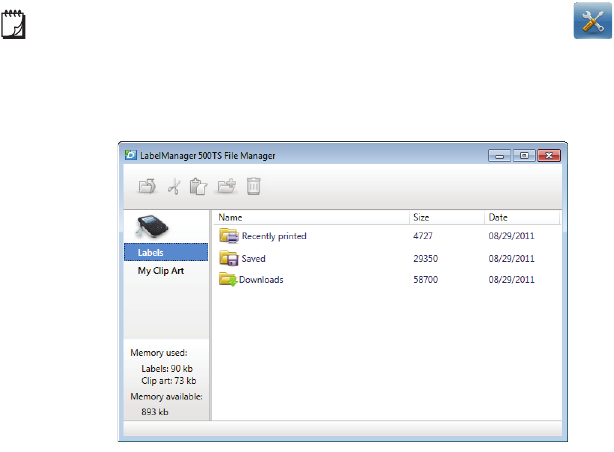Viewport: 614px width, 452px height.
Task: Sort by the Date column header
Action: click(522, 217)
